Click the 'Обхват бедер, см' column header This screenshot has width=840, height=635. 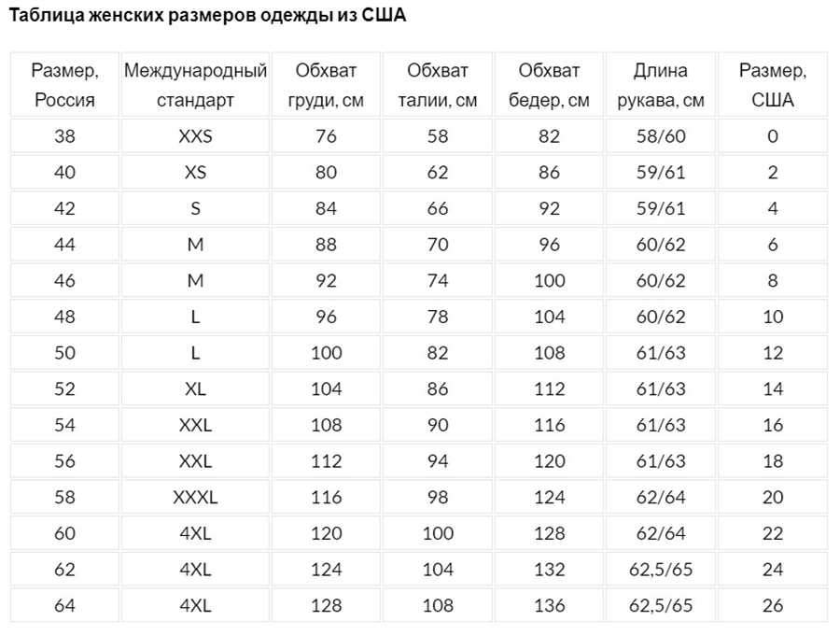(549, 85)
